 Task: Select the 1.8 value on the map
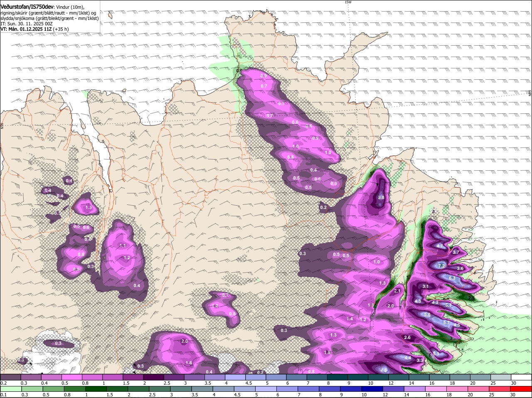(x=327, y=352)
